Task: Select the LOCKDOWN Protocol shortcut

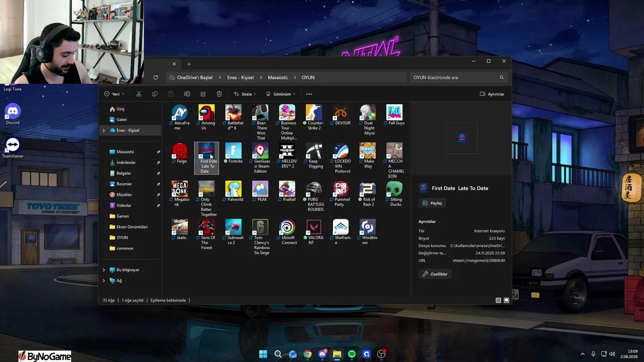Action: tap(341, 158)
